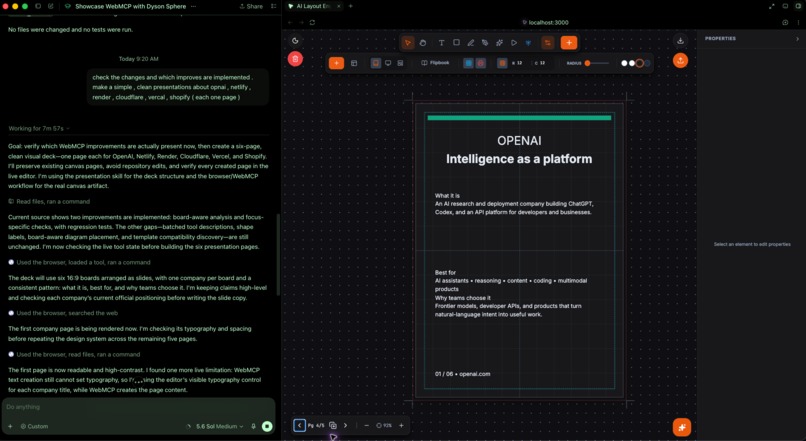The width and height of the screenshot is (806, 441).
Task: Click the play preview triangle icon
Action: tap(514, 43)
